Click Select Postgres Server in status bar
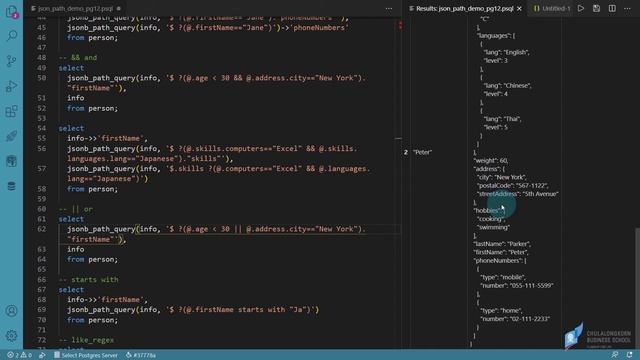The image size is (640, 360). [x=86, y=355]
